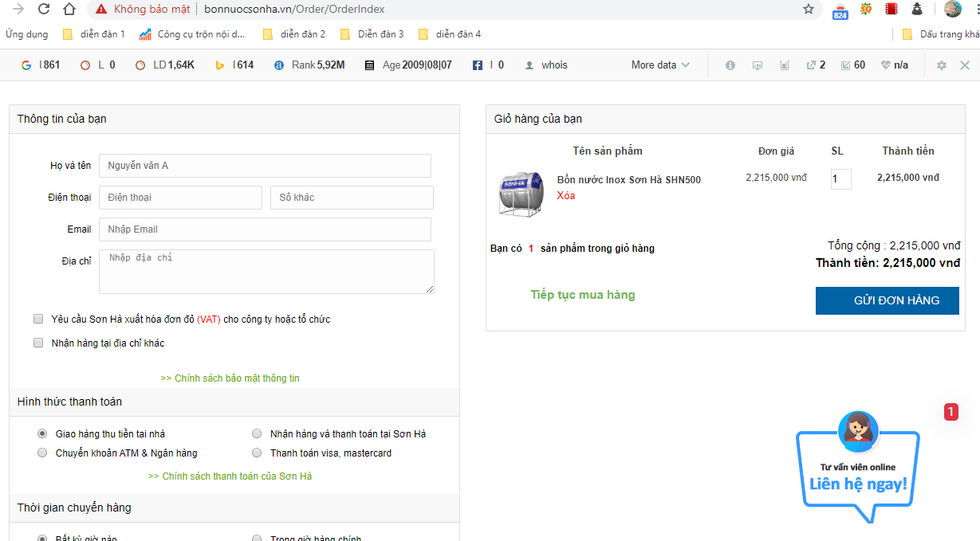Viewport: 980px width, 541px height.
Task: Open the Chrome profile avatar
Action: pos(953,10)
